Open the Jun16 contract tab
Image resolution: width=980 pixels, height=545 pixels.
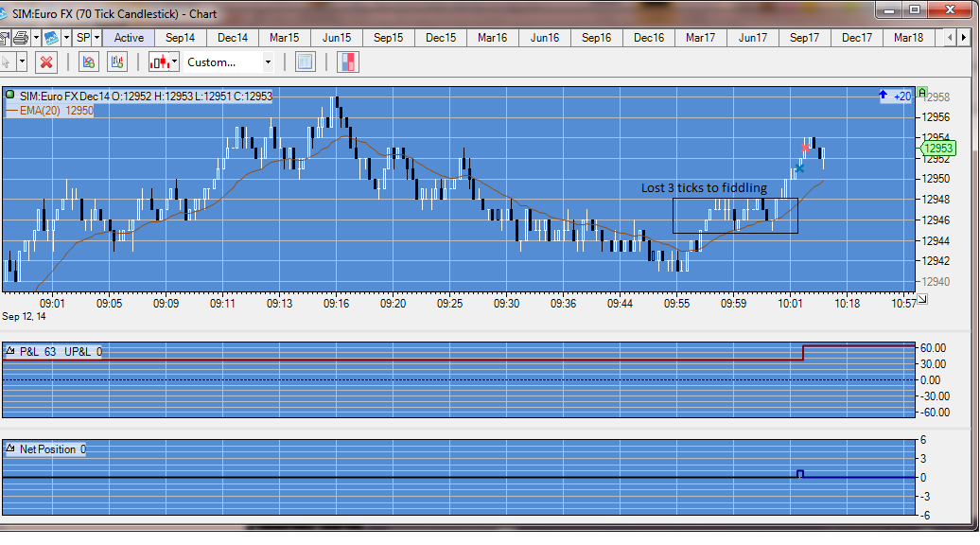tap(545, 38)
